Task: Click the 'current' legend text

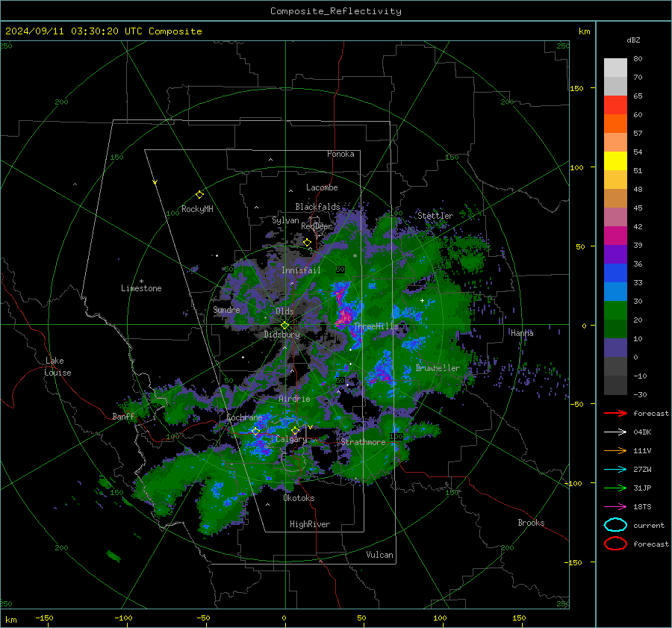Action: point(648,526)
